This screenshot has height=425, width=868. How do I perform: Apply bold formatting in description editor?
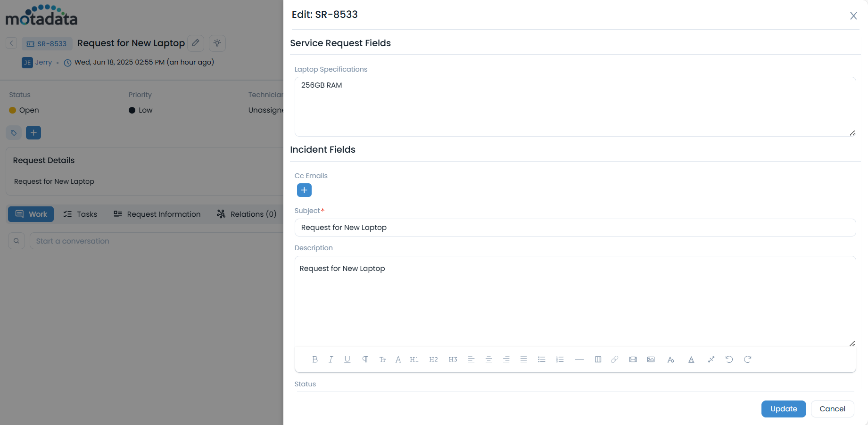click(315, 360)
